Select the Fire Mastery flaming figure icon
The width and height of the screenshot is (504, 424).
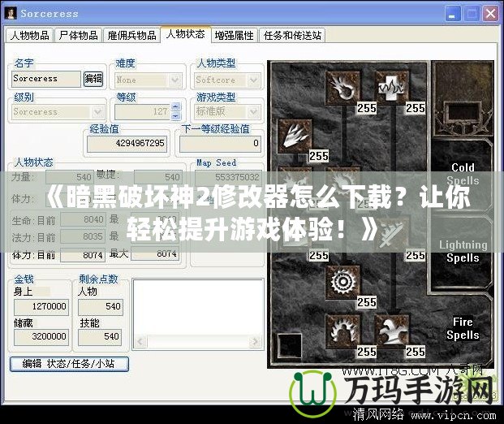click(343, 331)
